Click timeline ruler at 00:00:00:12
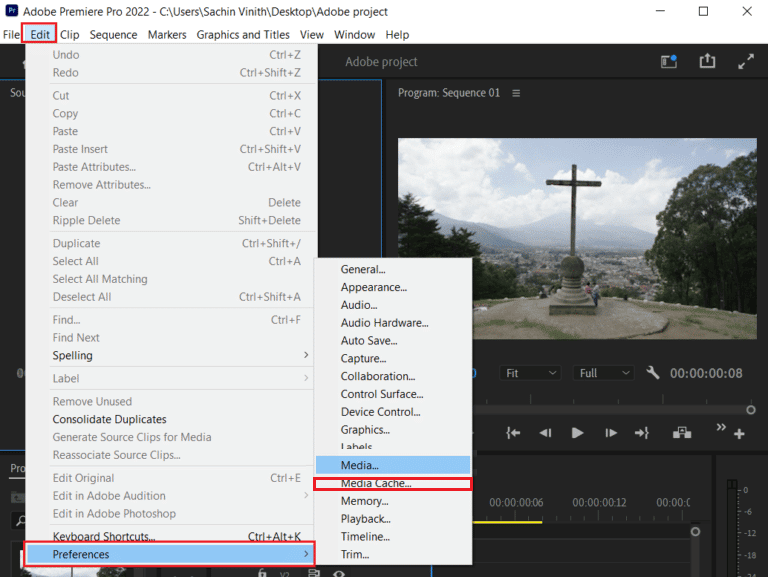 599,503
